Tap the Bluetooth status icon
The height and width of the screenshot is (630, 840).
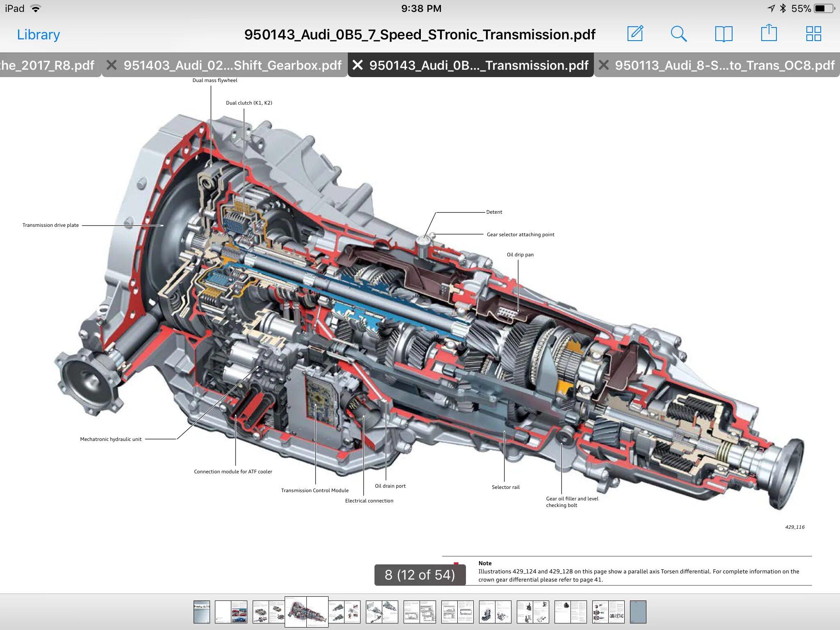pos(783,8)
